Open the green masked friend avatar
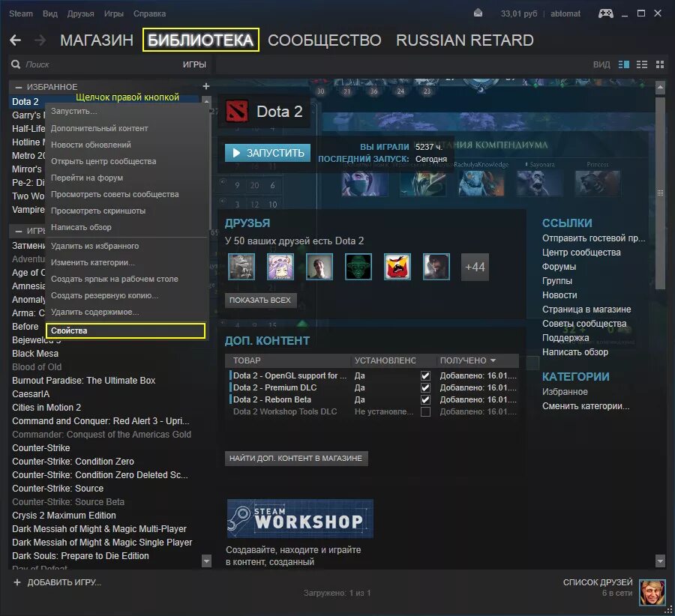675x616 pixels. [358, 267]
